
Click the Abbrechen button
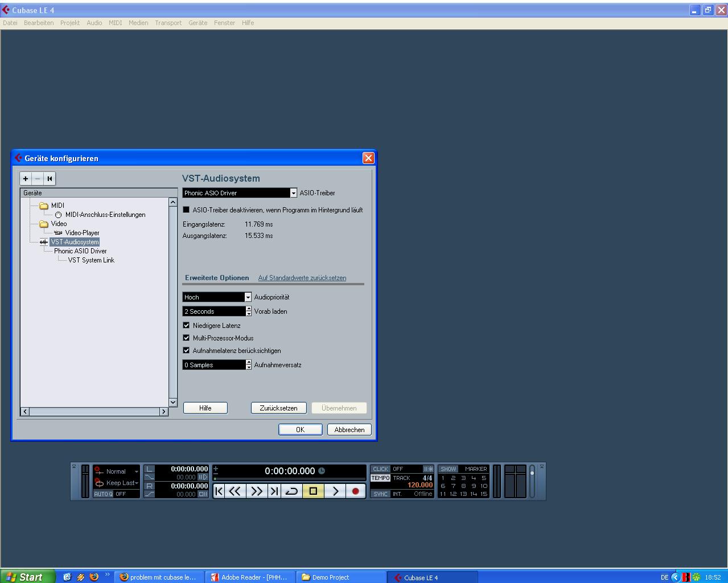tap(349, 430)
